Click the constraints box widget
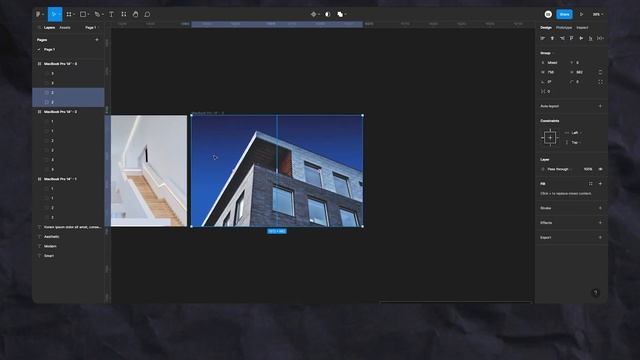640x360 pixels. [x=550, y=138]
